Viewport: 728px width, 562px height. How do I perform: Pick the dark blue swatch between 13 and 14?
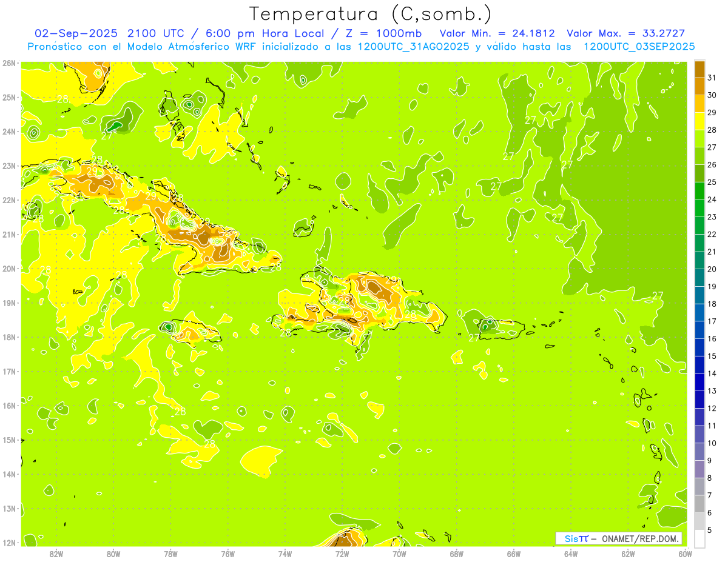pyautogui.click(x=699, y=382)
